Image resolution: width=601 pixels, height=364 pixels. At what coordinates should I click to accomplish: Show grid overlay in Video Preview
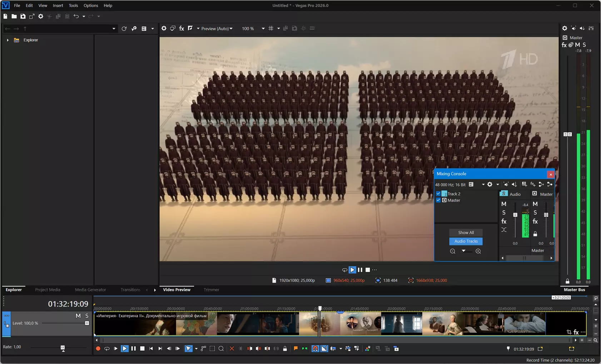coord(271,28)
